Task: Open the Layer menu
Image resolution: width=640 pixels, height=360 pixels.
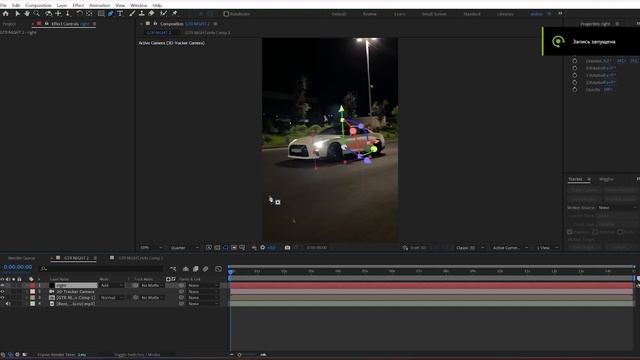Action: click(x=62, y=5)
